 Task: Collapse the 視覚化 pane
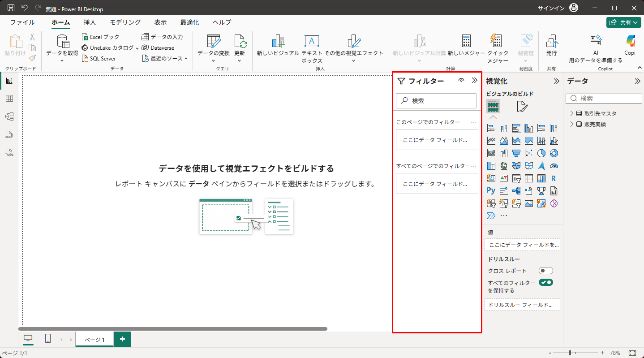pyautogui.click(x=556, y=81)
